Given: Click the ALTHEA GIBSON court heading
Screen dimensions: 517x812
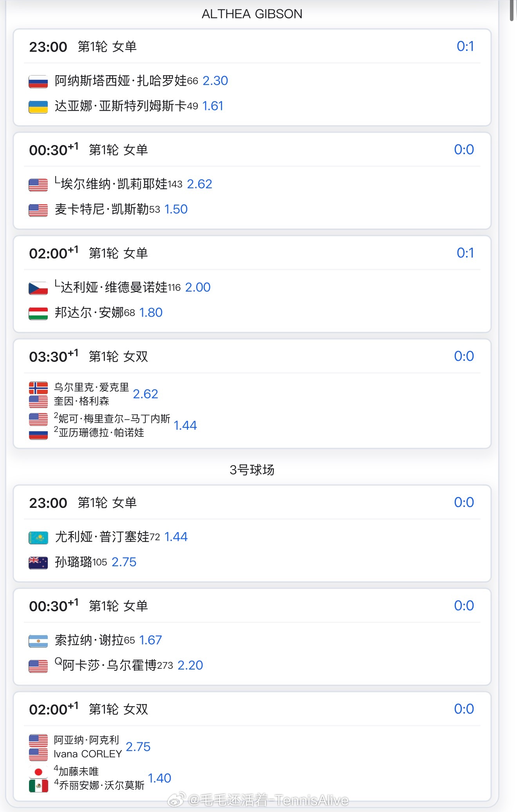Looking at the screenshot, I should pyautogui.click(x=252, y=14).
